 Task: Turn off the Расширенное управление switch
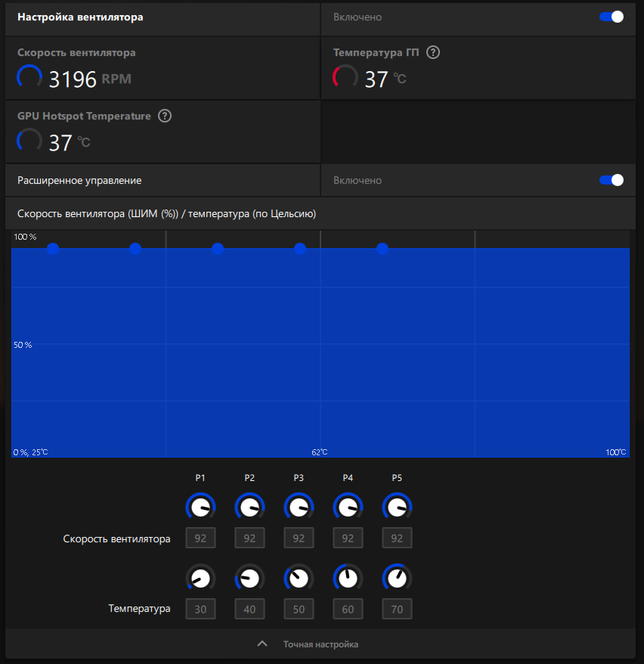[611, 181]
